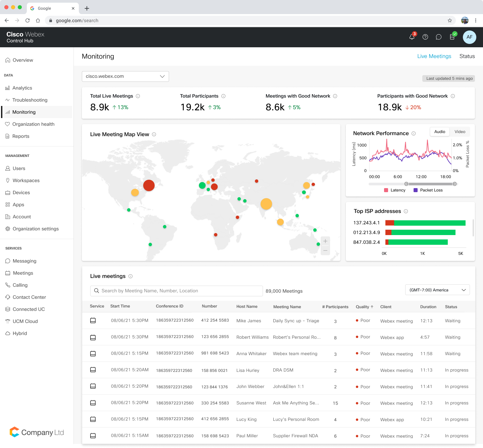Viewport: 483px width, 448px height.
Task: Open the (GMT-7:00) America timezone dropdown
Action: 437,290
